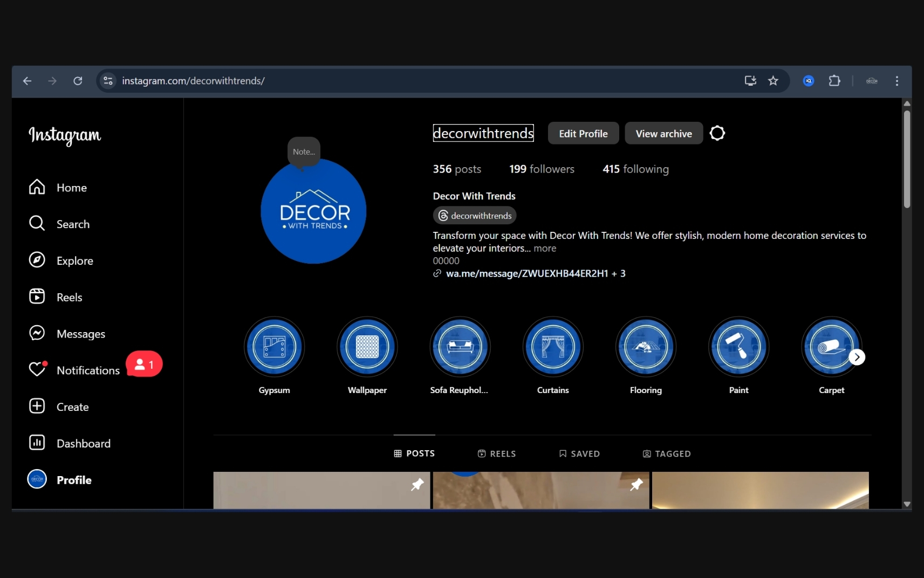Click the Decor With Trends profile picture
The width and height of the screenshot is (924, 578).
tap(313, 211)
